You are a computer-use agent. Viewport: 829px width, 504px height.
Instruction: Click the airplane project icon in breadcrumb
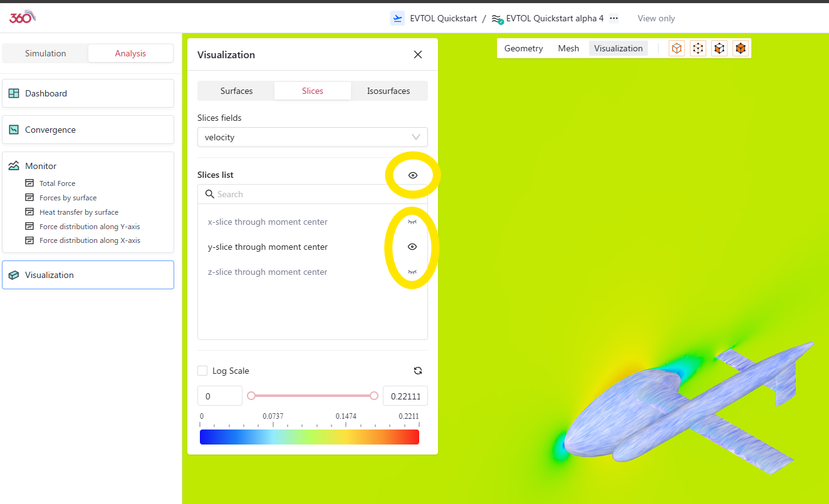pos(397,18)
